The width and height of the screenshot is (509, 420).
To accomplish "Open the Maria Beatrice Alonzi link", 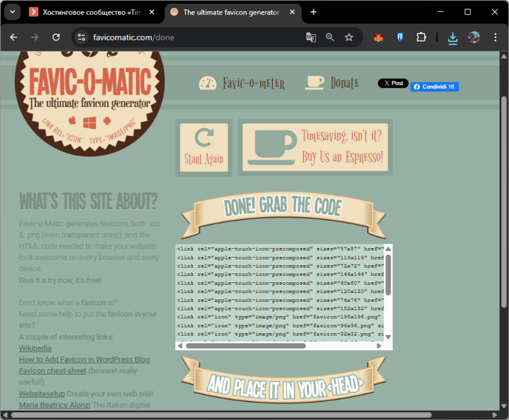I will (54, 405).
